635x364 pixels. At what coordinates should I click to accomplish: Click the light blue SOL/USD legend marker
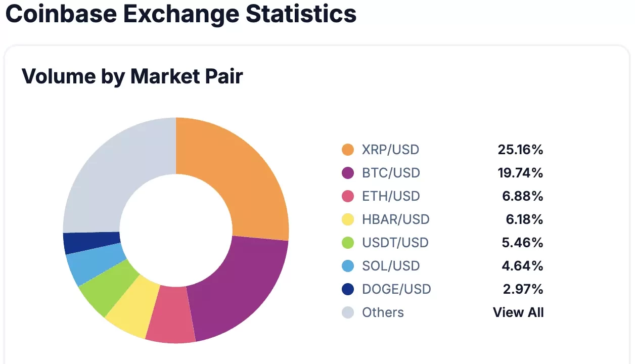point(346,266)
